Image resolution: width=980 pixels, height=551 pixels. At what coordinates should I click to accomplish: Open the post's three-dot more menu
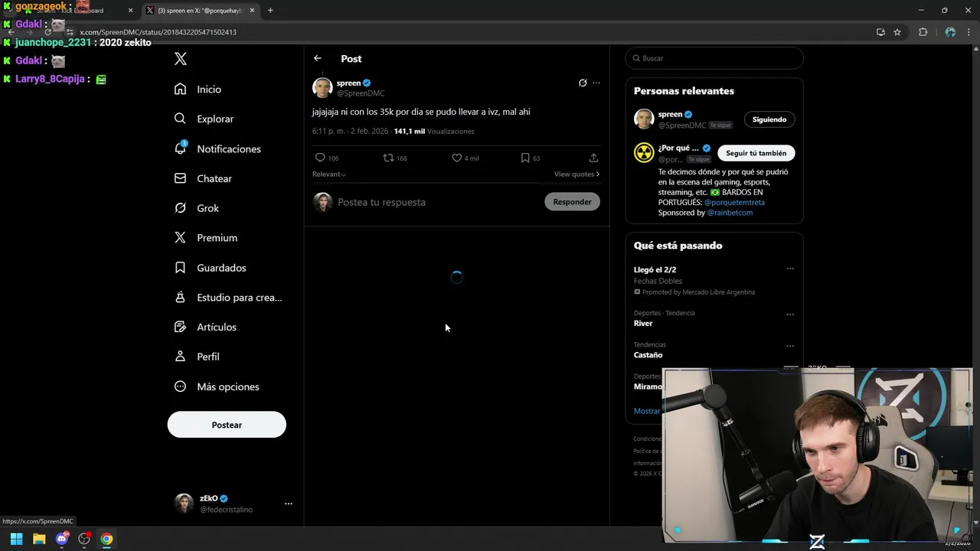pyautogui.click(x=596, y=83)
